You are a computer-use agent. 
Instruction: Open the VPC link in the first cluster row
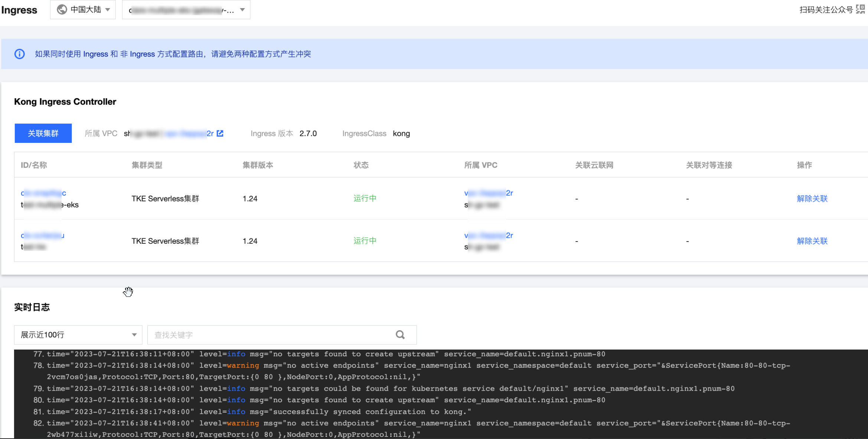pos(489,193)
